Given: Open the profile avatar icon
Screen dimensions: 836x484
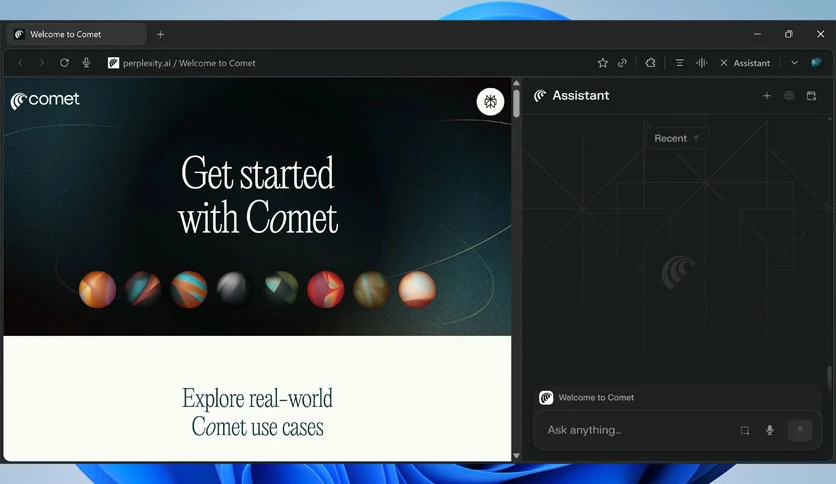Looking at the screenshot, I should (x=816, y=63).
